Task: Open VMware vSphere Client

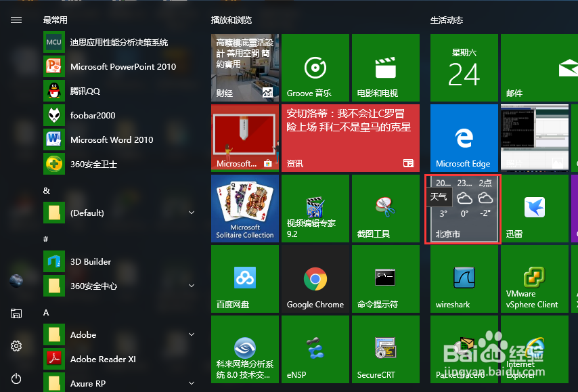Action: pyautogui.click(x=534, y=279)
